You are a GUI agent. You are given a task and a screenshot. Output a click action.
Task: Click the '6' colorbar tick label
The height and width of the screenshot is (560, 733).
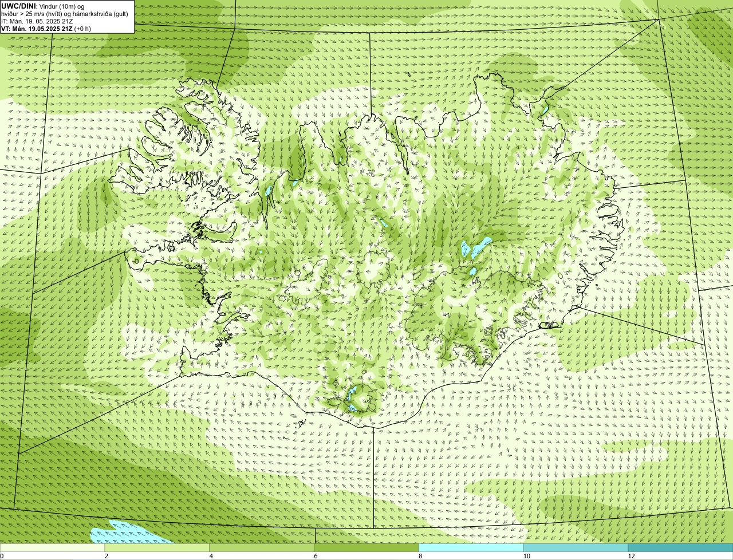[316, 556]
